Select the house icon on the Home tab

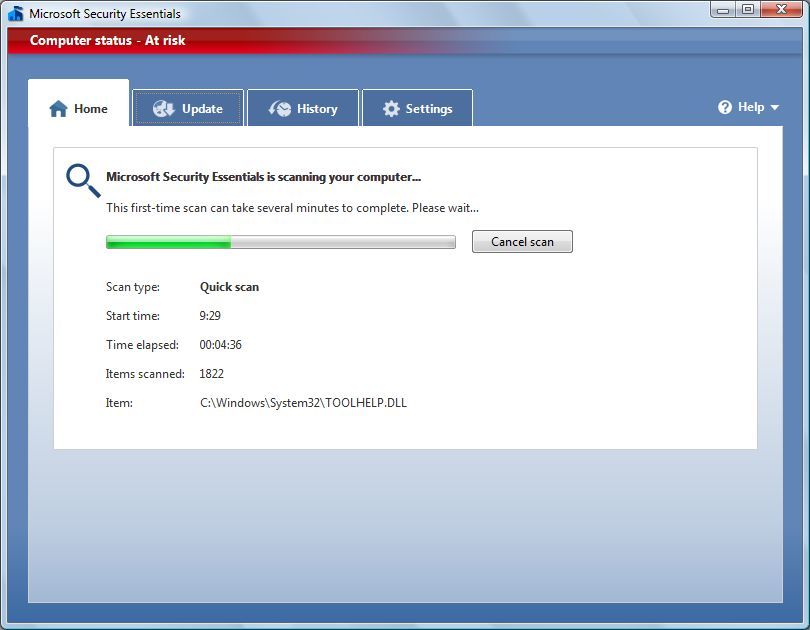tap(57, 108)
